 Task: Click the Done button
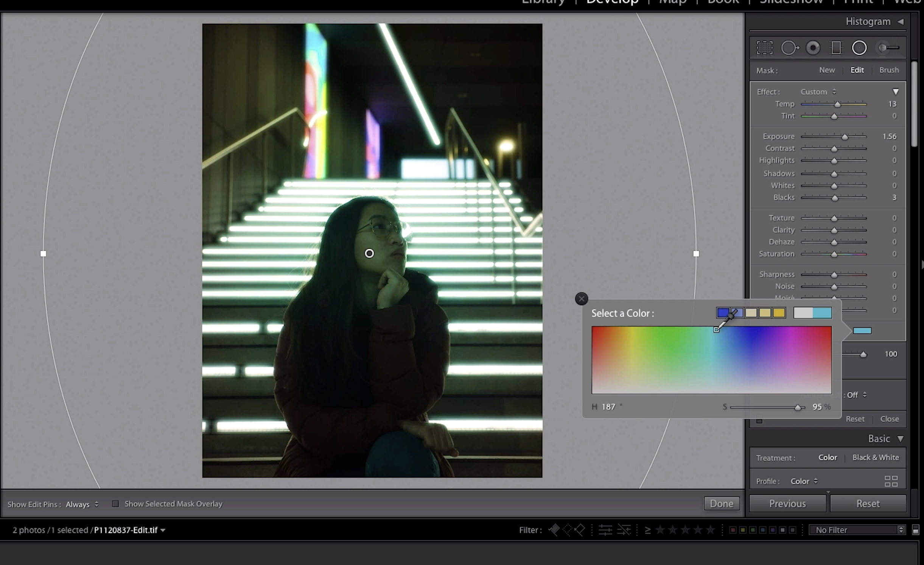coord(721,504)
